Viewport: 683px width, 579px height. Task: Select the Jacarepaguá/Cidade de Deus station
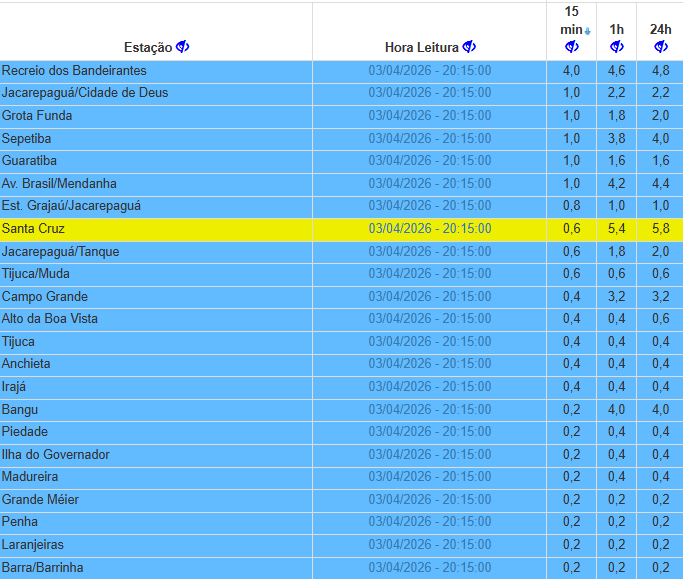(x=85, y=93)
